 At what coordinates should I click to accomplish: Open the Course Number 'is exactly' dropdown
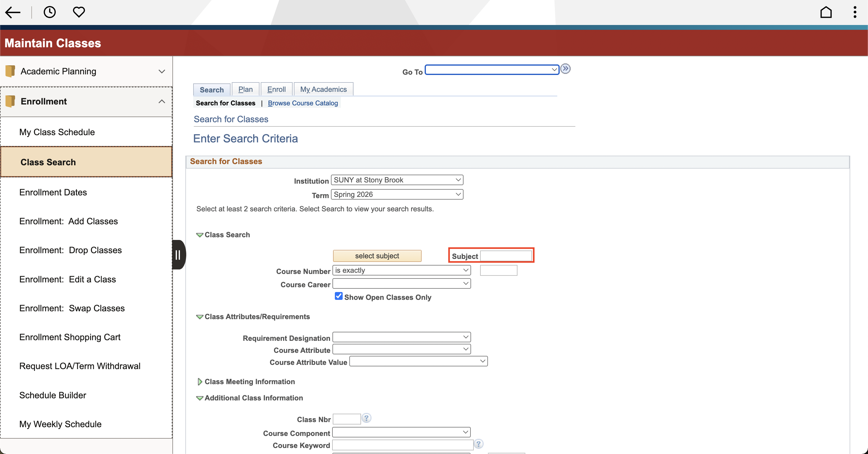[401, 270]
